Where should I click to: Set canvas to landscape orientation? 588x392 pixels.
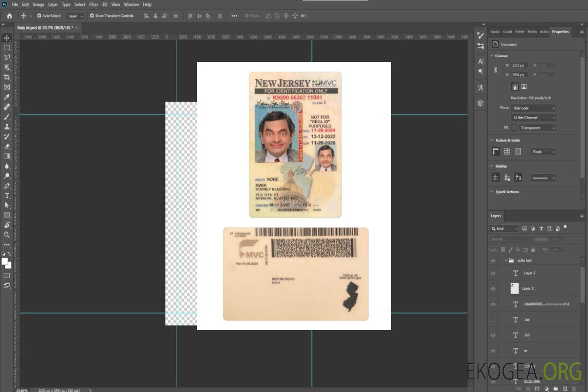pyautogui.click(x=524, y=87)
